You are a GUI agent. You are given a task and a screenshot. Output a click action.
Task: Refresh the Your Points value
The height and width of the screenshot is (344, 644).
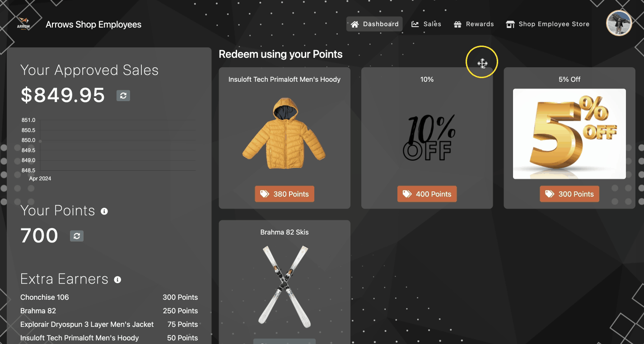coord(77,236)
